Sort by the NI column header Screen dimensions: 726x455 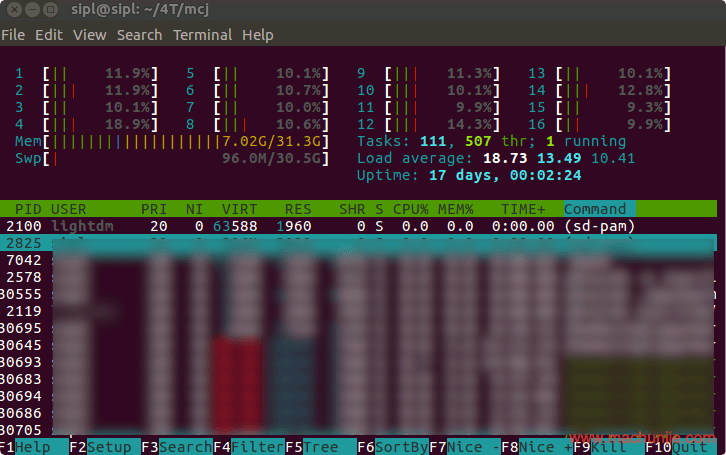click(194, 209)
